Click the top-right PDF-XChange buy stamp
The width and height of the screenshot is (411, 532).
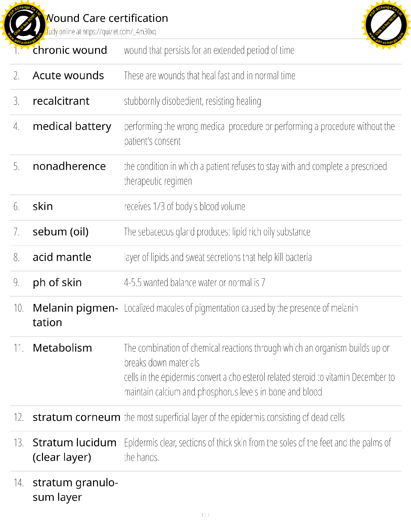(386, 25)
